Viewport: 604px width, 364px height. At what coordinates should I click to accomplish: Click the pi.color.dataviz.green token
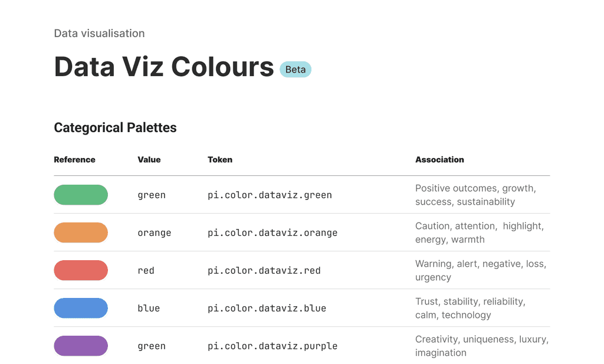pyautogui.click(x=270, y=195)
